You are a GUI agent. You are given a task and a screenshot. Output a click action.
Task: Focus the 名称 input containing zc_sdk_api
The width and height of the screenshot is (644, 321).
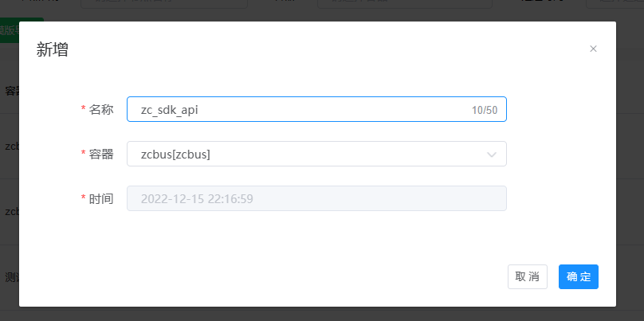tap(295, 109)
